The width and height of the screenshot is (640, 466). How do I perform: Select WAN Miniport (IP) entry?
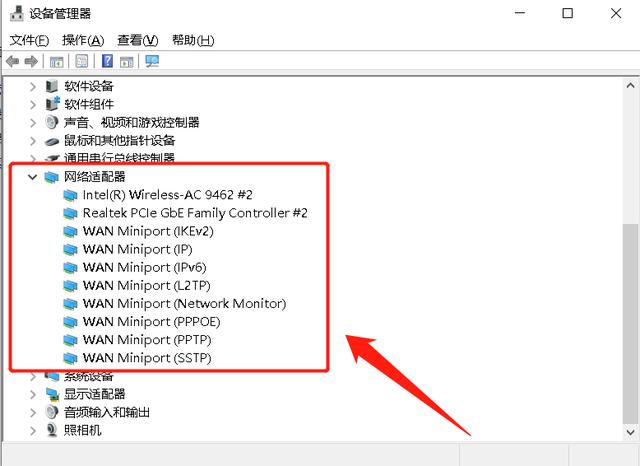click(137, 249)
